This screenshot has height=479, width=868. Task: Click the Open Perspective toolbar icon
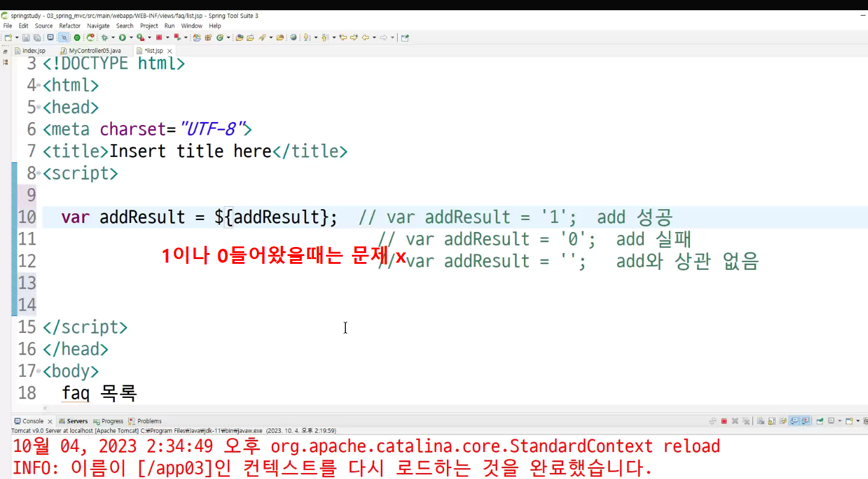405,37
